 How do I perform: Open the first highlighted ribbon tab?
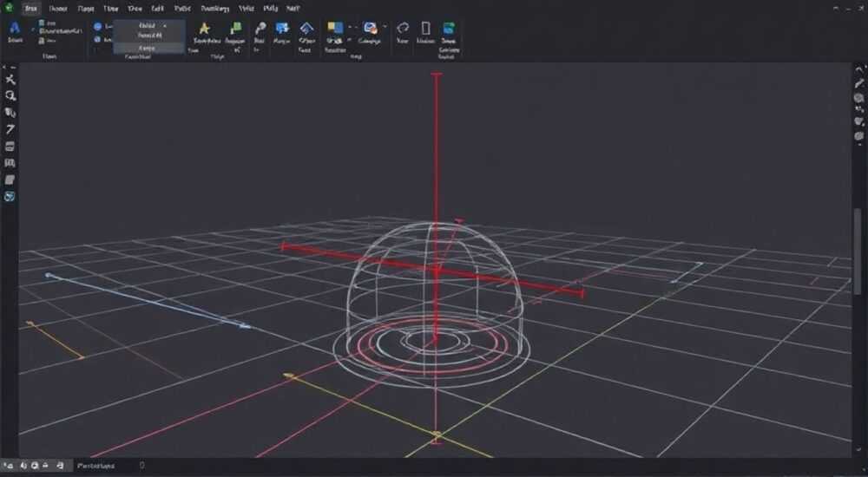tap(31, 9)
